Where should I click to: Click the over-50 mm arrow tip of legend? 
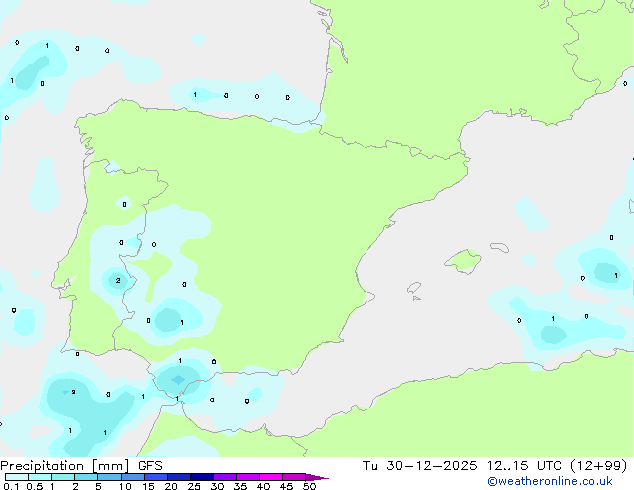pos(317,477)
